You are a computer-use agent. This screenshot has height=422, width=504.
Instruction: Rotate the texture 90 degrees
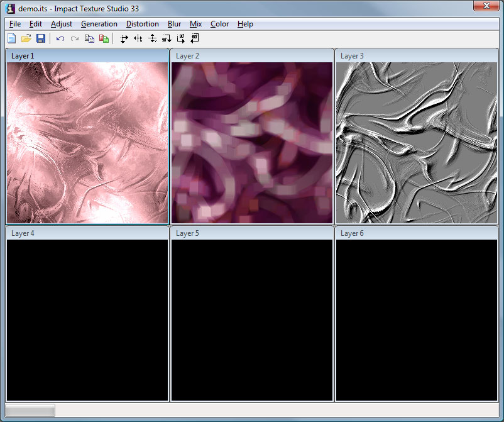click(167, 38)
